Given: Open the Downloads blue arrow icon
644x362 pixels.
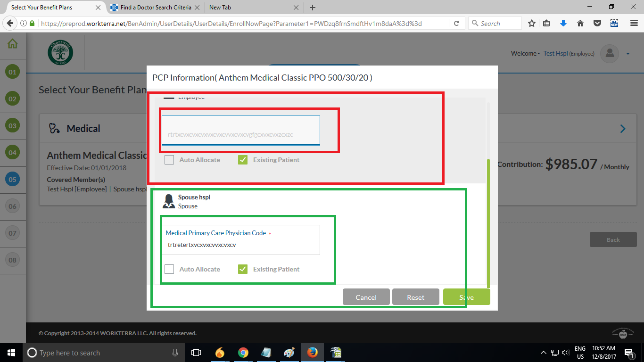Looking at the screenshot, I should [x=563, y=23].
